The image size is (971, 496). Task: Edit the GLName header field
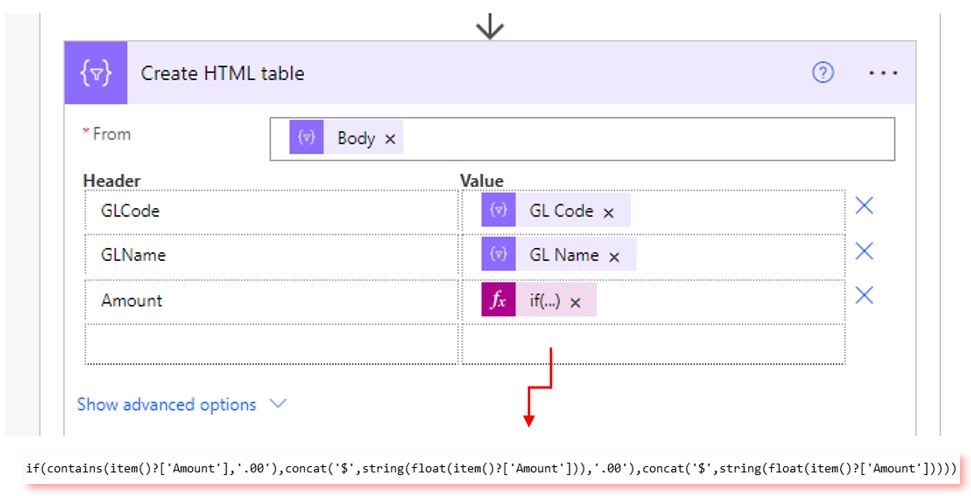tap(271, 256)
